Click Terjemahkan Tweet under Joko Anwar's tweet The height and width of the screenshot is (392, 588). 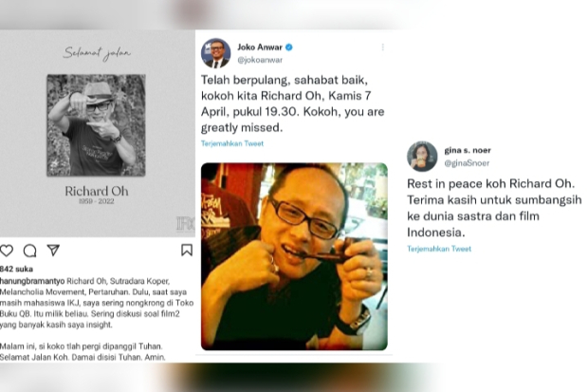click(x=232, y=143)
